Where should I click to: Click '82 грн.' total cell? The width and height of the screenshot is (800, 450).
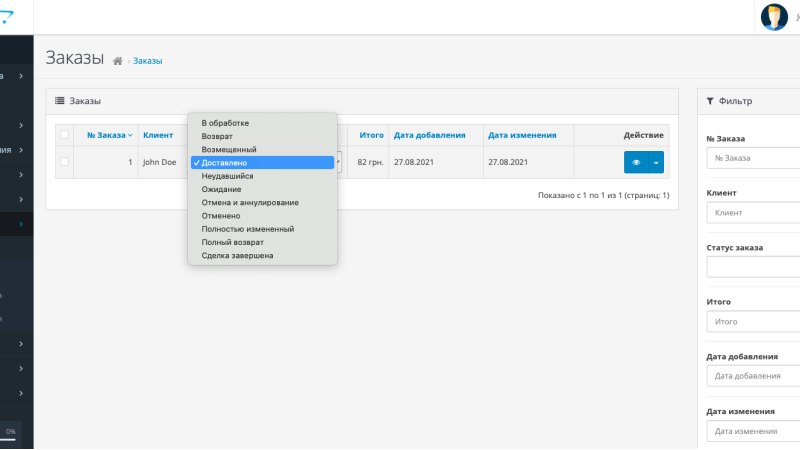click(x=370, y=162)
